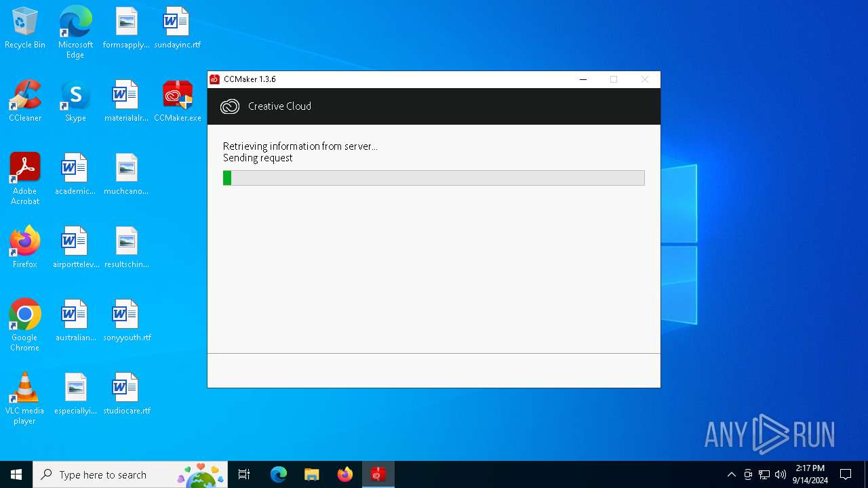This screenshot has width=868, height=488.
Task: Minimize the CCMaker window
Action: coord(583,79)
